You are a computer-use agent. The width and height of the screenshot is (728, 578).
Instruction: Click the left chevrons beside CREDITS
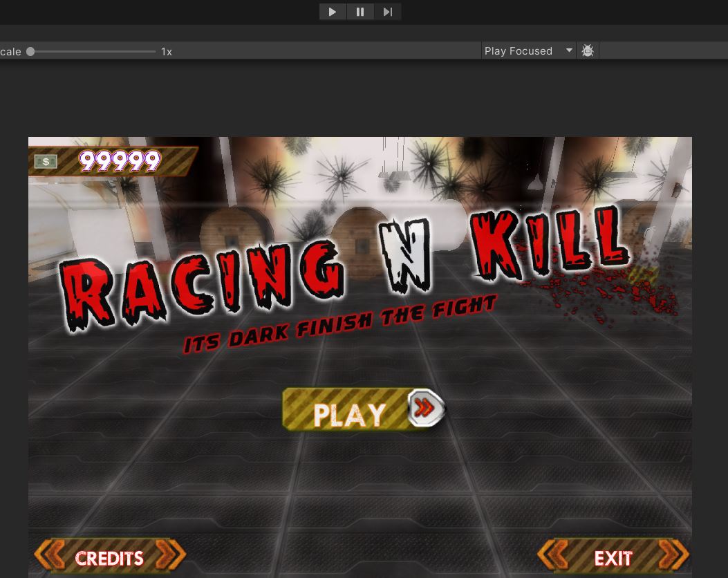click(51, 555)
